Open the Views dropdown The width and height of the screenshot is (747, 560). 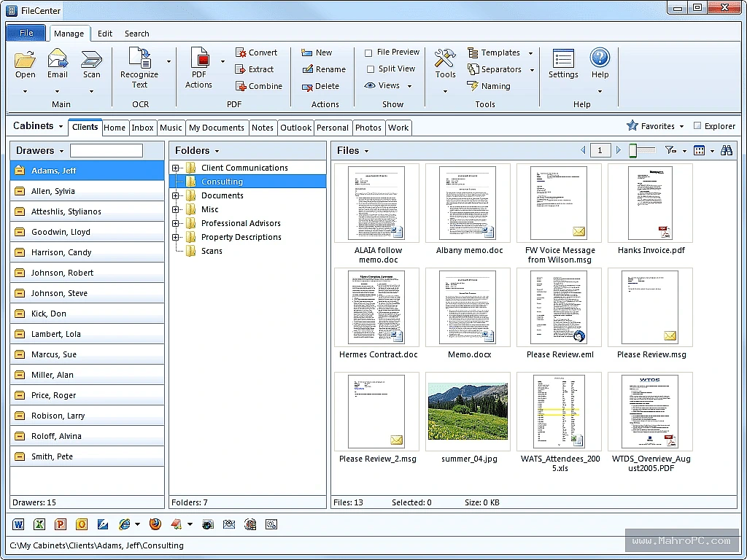(409, 86)
